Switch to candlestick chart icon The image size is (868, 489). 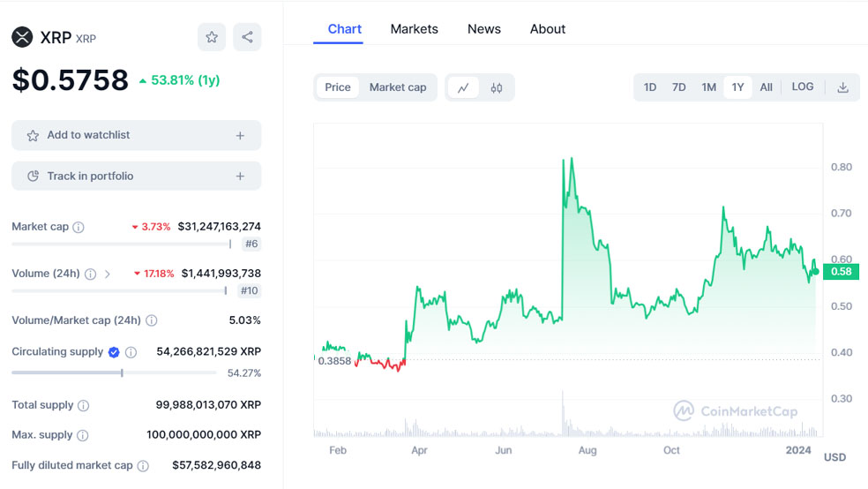pos(497,87)
